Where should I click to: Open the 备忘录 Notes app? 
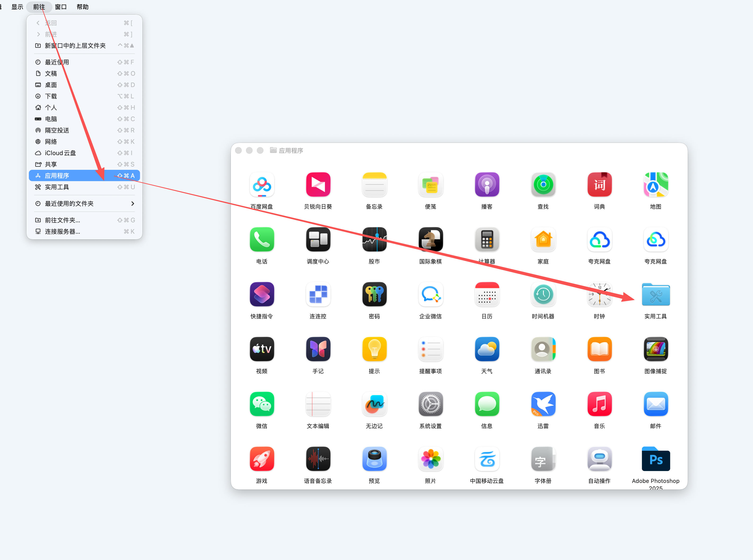click(x=374, y=185)
